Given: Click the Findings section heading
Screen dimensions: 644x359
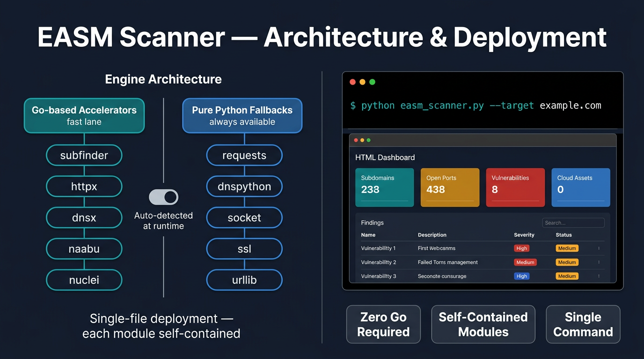Looking at the screenshot, I should [373, 223].
